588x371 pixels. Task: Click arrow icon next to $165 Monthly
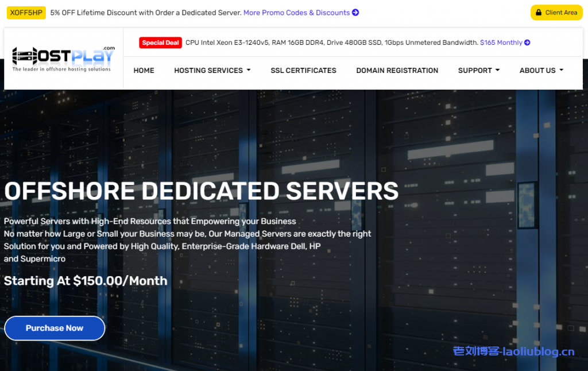click(x=527, y=42)
